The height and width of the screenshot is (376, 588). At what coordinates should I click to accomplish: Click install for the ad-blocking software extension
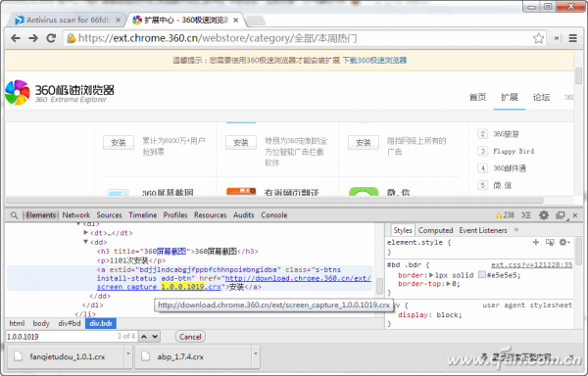[x=241, y=143]
